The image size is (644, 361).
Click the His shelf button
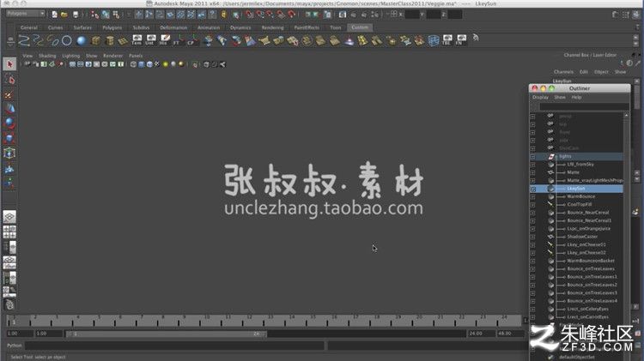164,39
